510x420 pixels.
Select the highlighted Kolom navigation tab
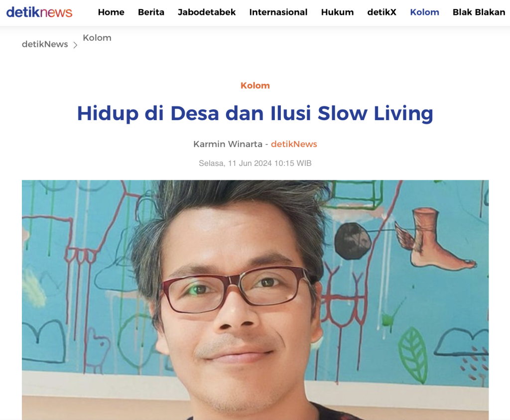tap(424, 12)
